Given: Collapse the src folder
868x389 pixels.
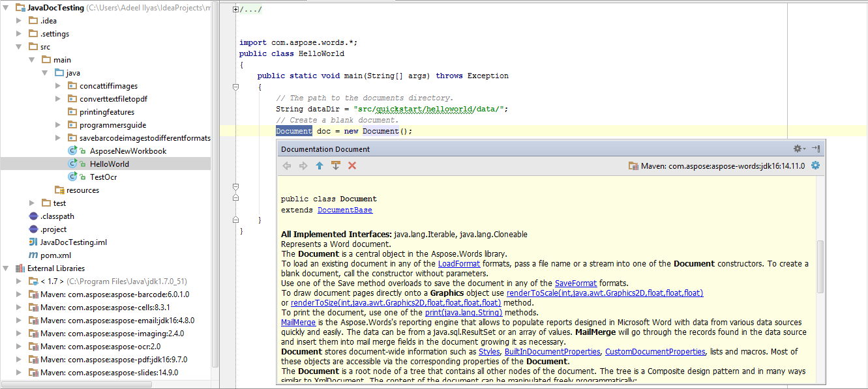Looking at the screenshot, I should point(19,47).
